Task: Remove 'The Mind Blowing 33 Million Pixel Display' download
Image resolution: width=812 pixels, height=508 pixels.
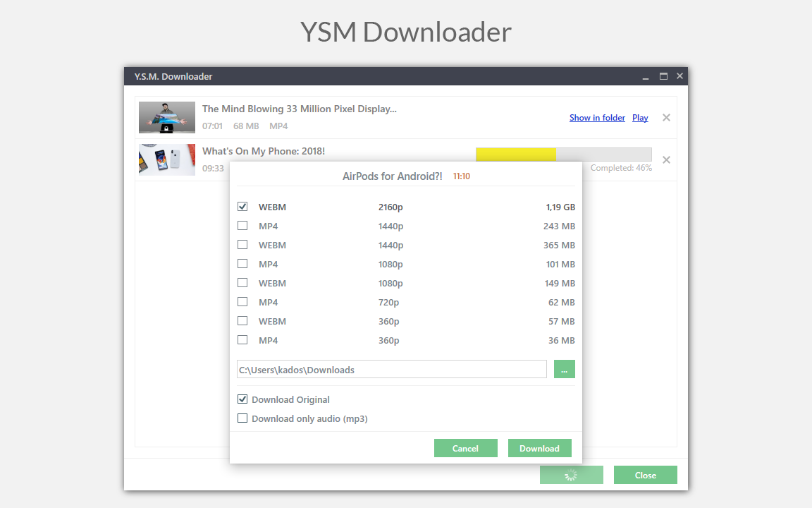Action: coord(666,117)
